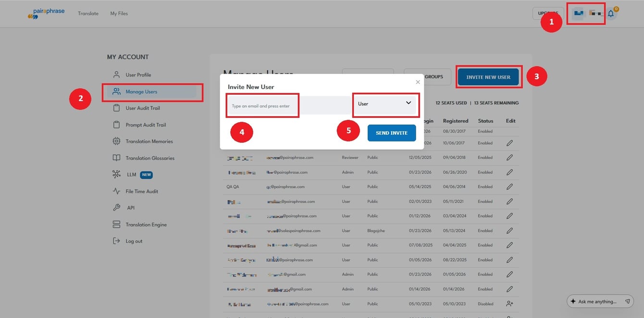Edit the user registered 10/06/2017
This screenshot has height=318, width=644.
(x=509, y=143)
